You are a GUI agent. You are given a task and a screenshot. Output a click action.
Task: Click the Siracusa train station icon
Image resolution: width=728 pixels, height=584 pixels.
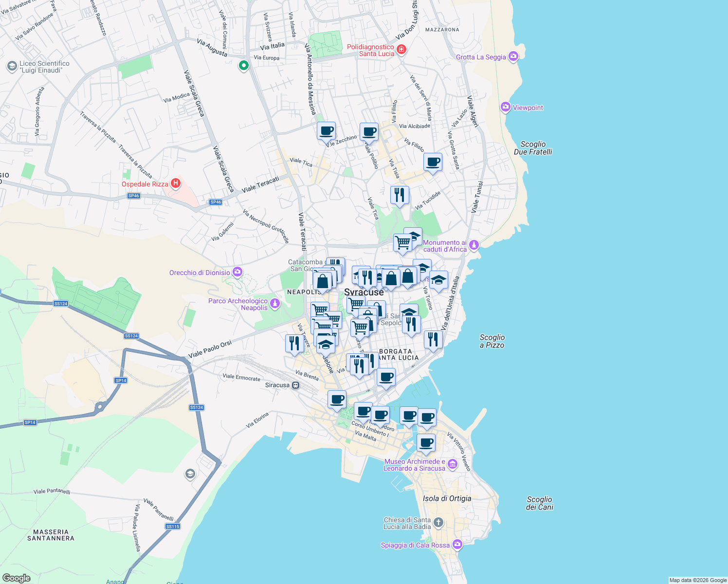tap(294, 384)
